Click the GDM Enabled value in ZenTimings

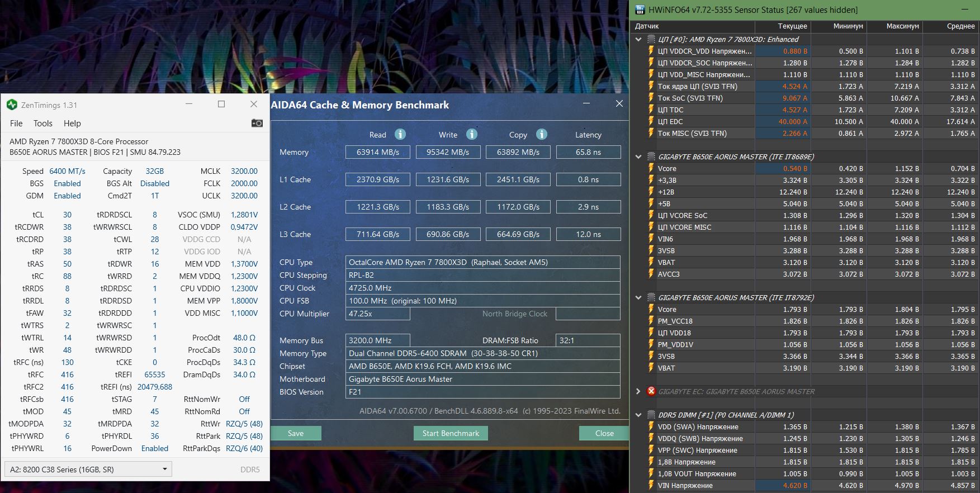(67, 196)
